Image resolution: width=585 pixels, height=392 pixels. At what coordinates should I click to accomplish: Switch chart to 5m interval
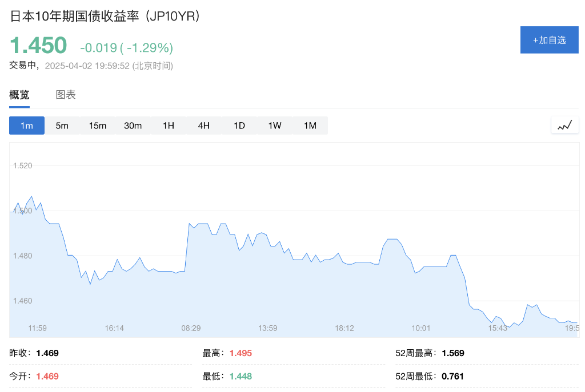tap(62, 126)
